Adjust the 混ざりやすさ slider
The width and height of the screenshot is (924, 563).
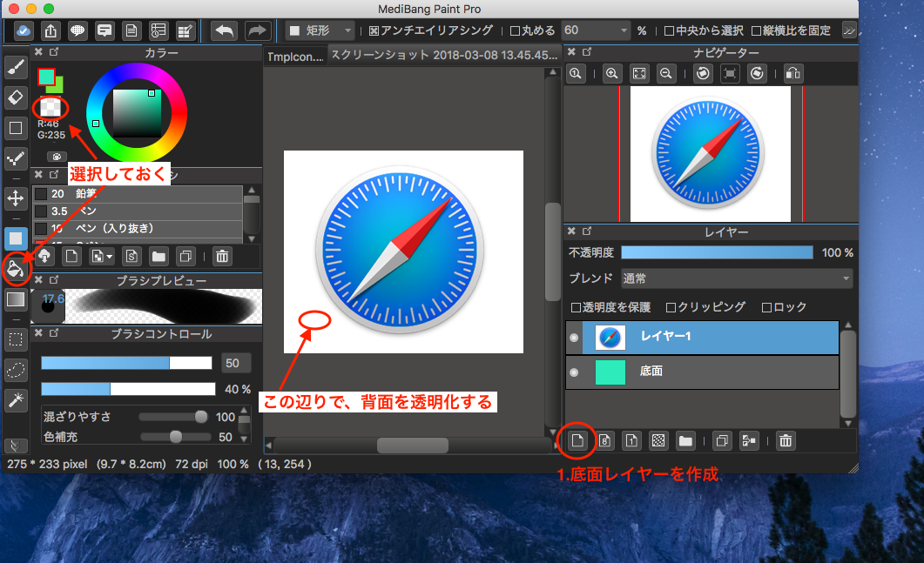tap(174, 417)
